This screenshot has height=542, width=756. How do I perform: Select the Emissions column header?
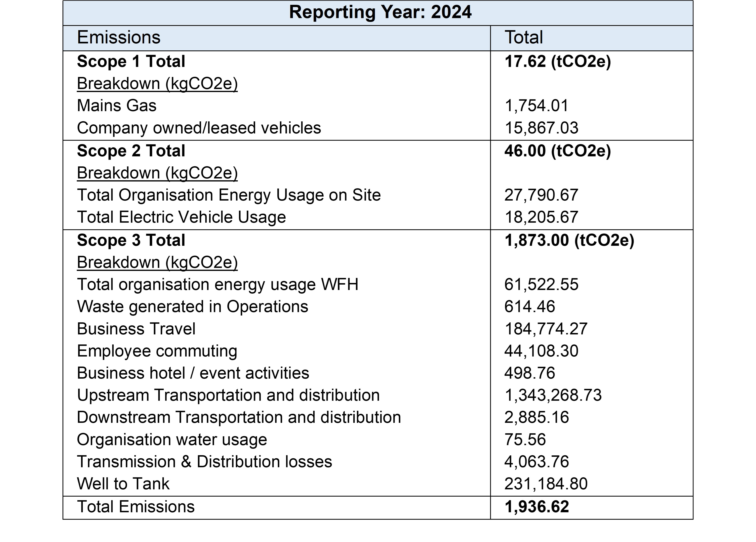click(119, 37)
